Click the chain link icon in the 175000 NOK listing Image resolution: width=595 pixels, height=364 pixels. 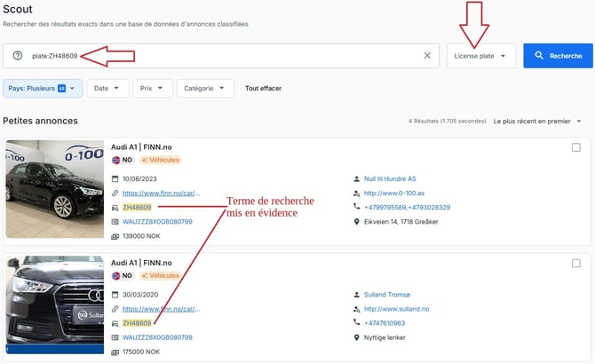point(115,309)
